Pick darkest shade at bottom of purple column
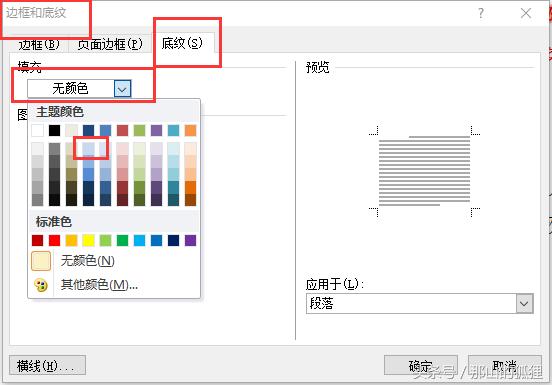Viewport: 552px width, 385px height. 156,200
